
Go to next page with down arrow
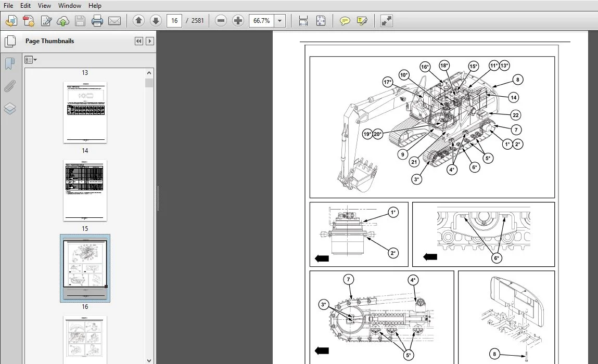(156, 21)
